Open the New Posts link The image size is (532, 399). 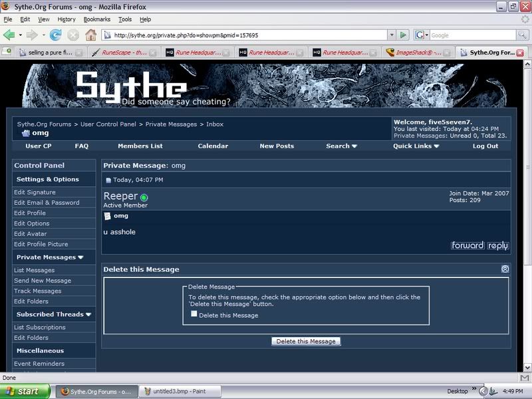pyautogui.click(x=277, y=146)
